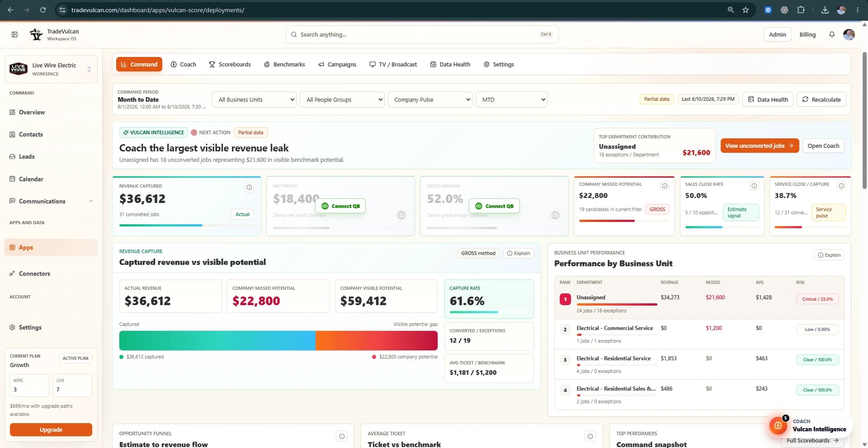Image resolution: width=868 pixels, height=448 pixels.
Task: Expand the Communications sidebar section
Action: [51, 201]
